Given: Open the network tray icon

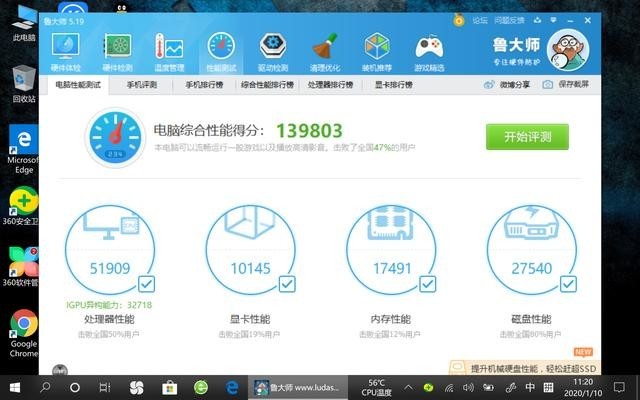Looking at the screenshot, I should 449,387.
